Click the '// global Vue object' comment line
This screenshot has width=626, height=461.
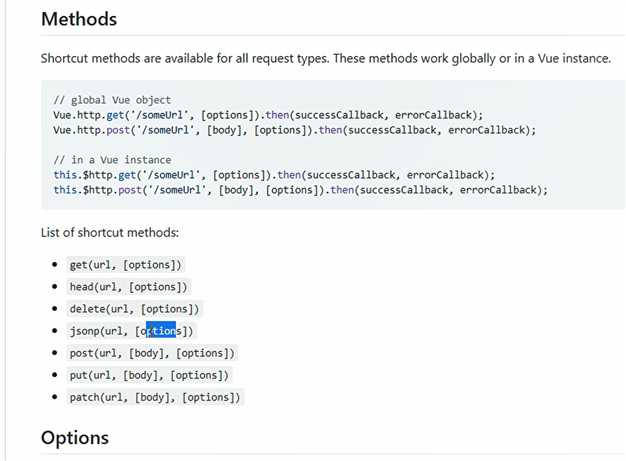click(x=112, y=100)
